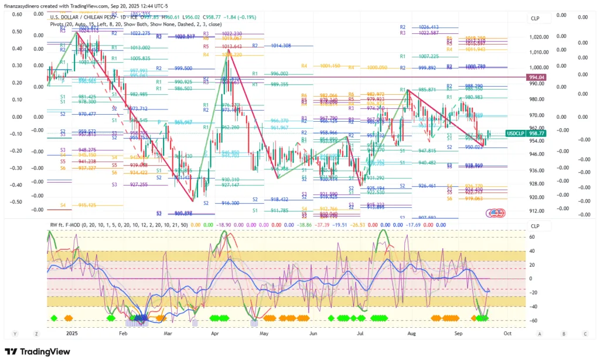
Task: Click the C958.77 close value in legend
Action: click(x=212, y=17)
